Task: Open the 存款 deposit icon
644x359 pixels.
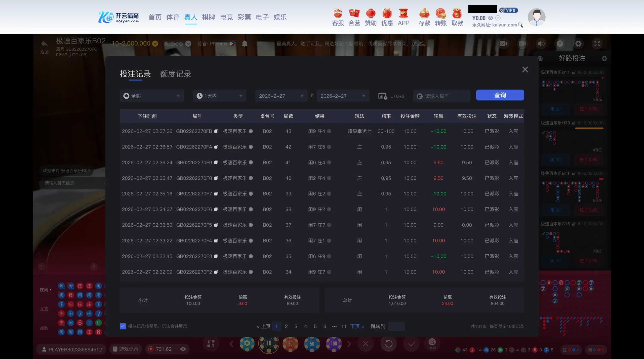Action: (x=424, y=13)
